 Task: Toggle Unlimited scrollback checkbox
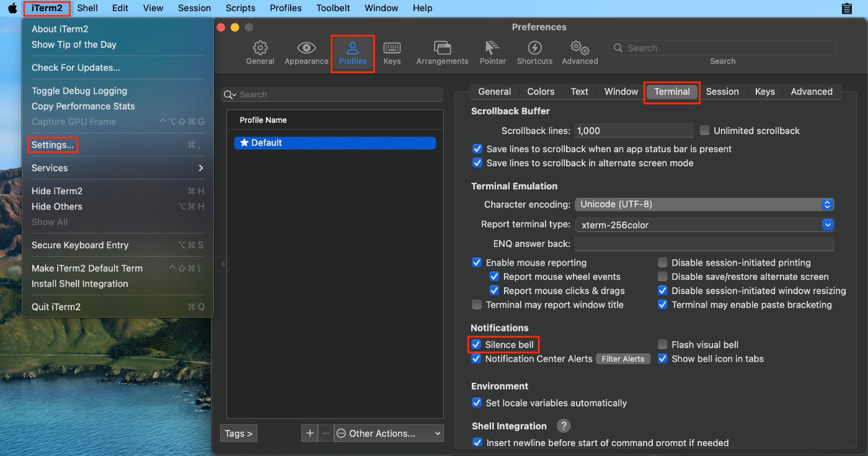[704, 130]
